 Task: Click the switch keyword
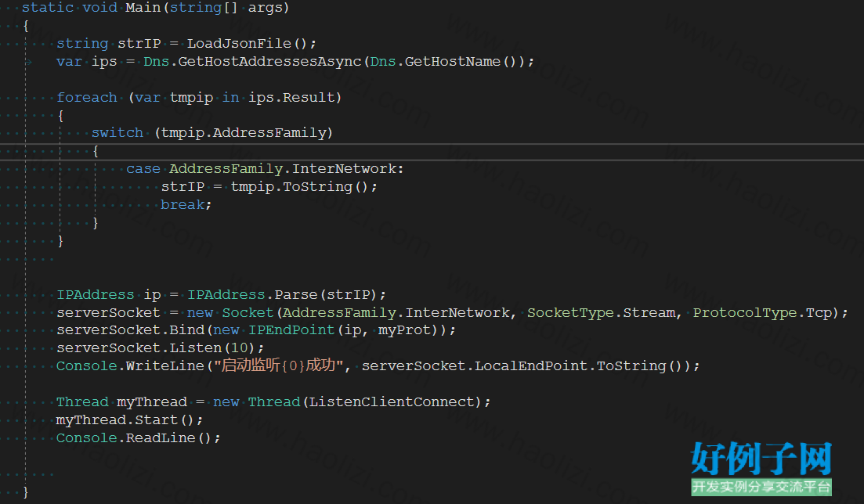pyautogui.click(x=117, y=133)
